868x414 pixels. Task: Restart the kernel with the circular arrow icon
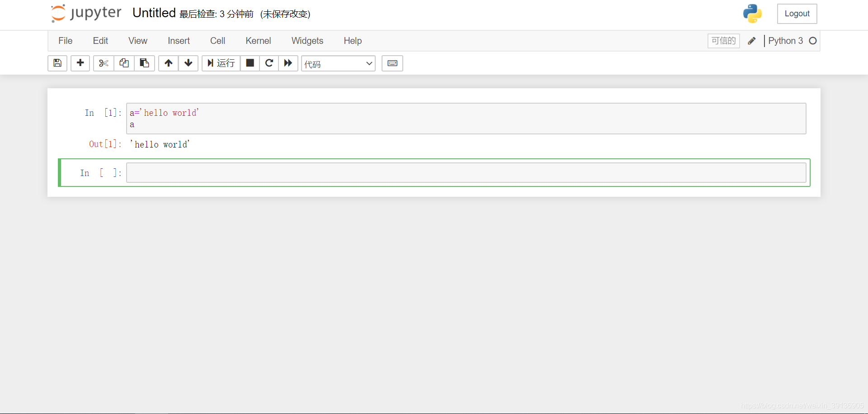coord(269,63)
